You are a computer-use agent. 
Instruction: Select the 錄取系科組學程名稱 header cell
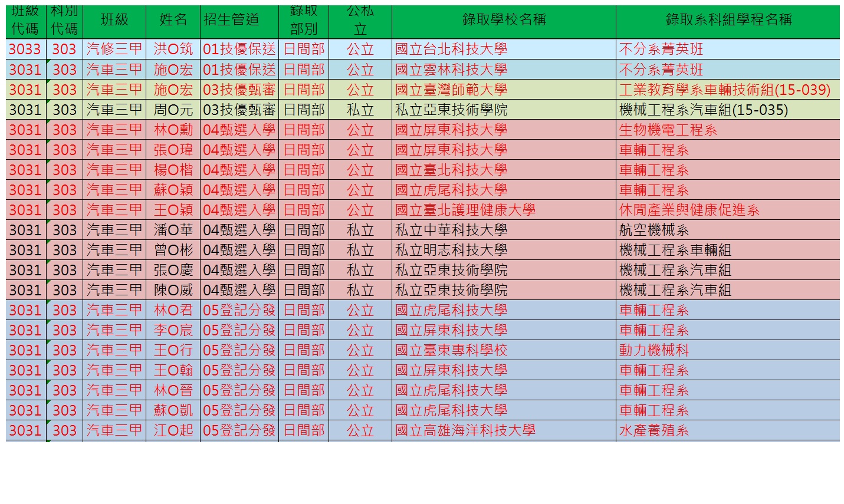point(728,20)
